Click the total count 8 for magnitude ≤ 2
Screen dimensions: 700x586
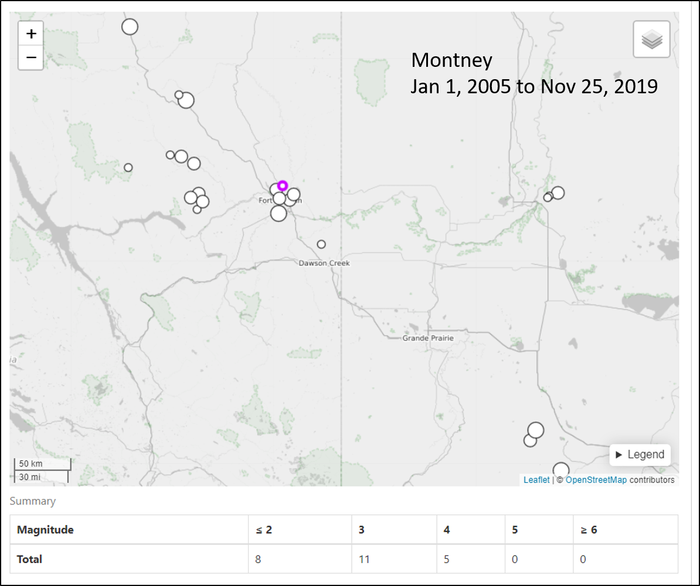pos(258,559)
